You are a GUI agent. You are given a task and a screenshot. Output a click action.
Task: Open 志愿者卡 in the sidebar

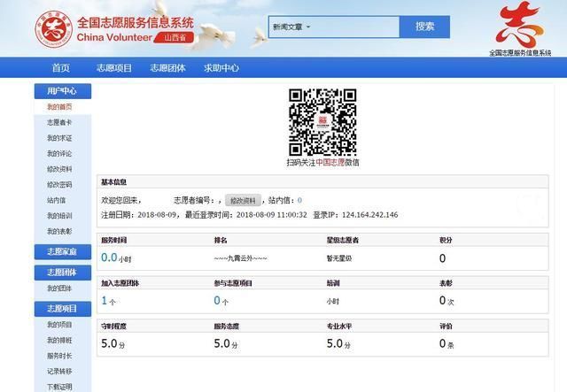59,122
